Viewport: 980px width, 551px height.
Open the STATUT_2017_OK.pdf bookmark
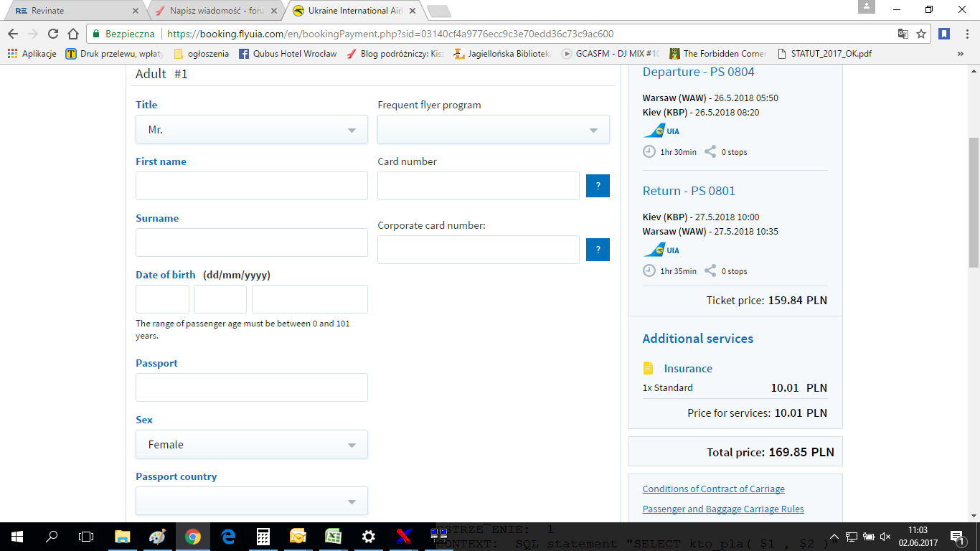click(x=824, y=53)
